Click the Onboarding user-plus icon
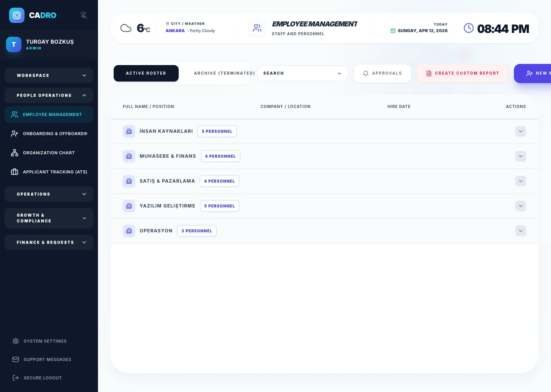Screen dimensions: 551x392 [x=15, y=134]
